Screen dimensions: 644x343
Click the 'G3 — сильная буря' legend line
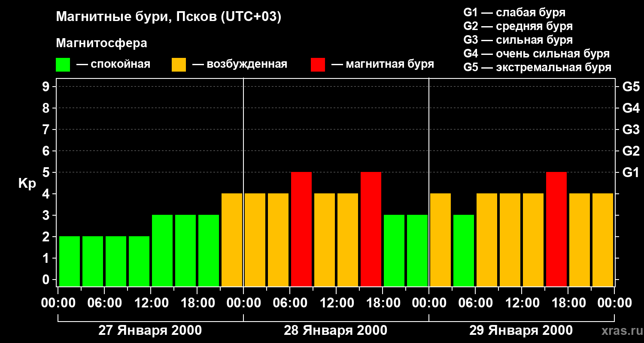coord(518,40)
